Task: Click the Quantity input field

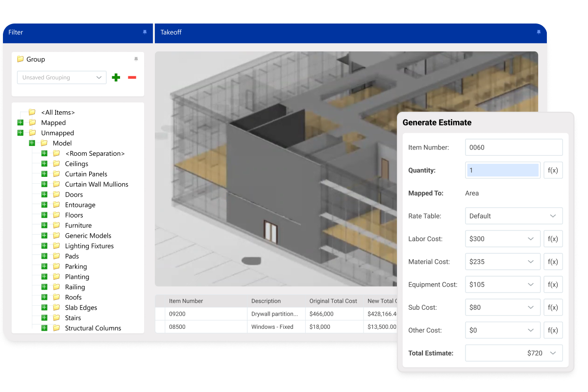Action: (x=503, y=171)
